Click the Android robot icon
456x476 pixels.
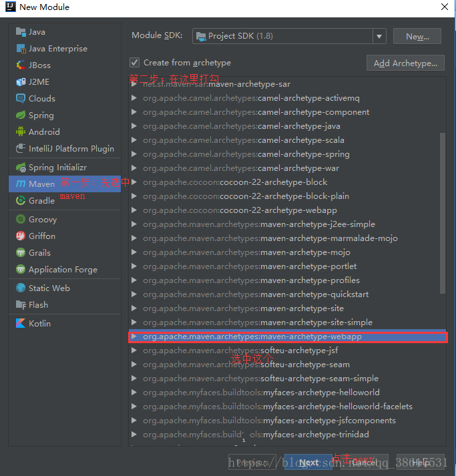pos(21,132)
